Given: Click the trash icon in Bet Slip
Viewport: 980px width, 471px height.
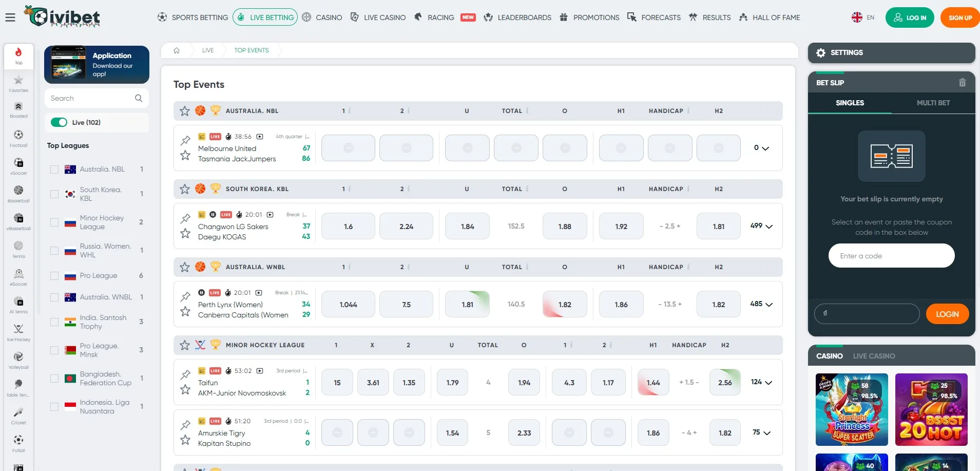Looking at the screenshot, I should coord(962,83).
